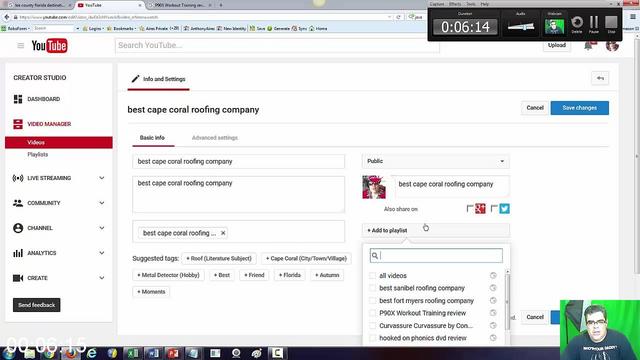
Task: Open PowerPoint from the taskbar
Action: 173,353
